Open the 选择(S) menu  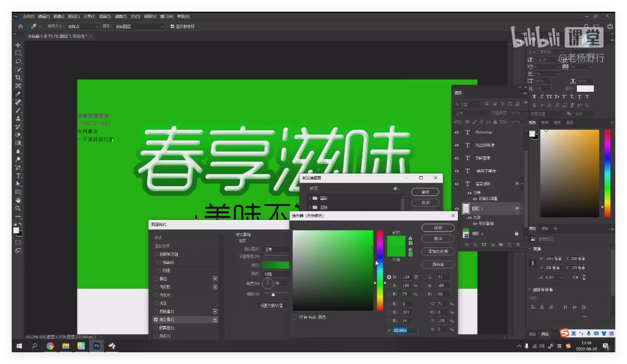click(105, 17)
